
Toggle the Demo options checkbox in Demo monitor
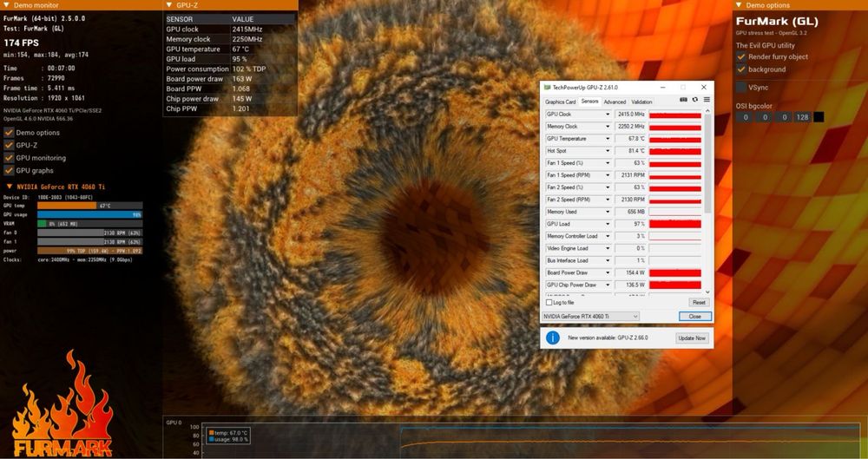point(9,133)
